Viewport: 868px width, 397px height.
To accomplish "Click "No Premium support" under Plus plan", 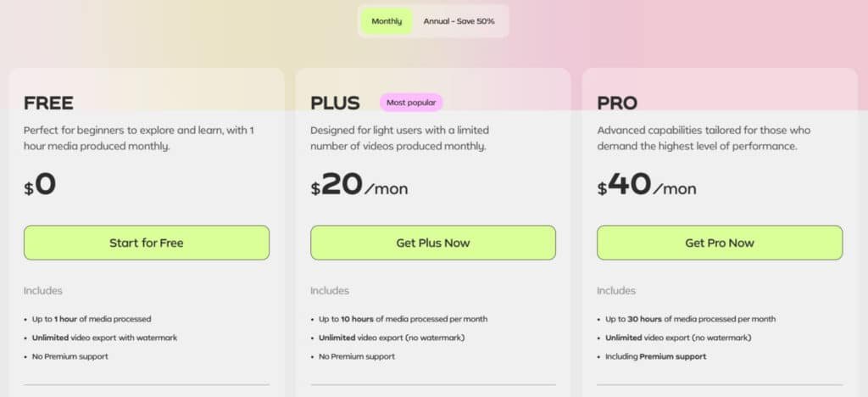I will [357, 356].
